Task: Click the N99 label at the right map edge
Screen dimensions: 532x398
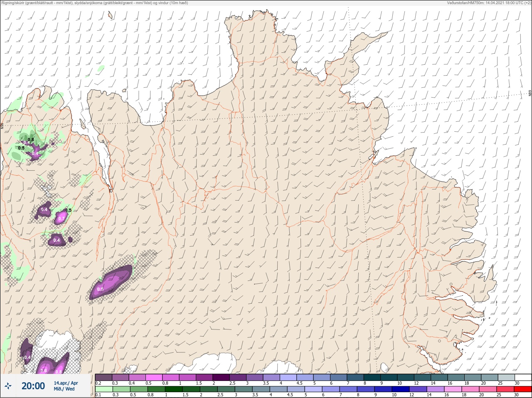Action: click(x=530, y=93)
